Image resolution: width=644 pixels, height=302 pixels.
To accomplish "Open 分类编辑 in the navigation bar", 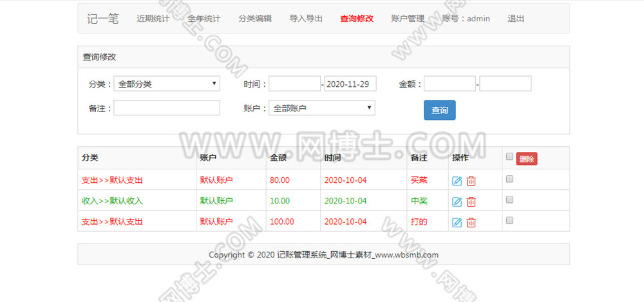I will click(255, 19).
